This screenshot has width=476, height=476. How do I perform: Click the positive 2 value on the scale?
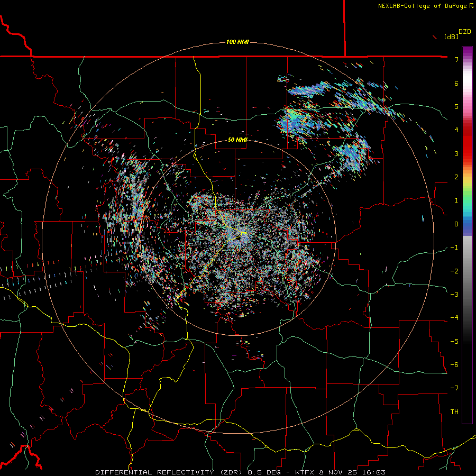(x=456, y=177)
